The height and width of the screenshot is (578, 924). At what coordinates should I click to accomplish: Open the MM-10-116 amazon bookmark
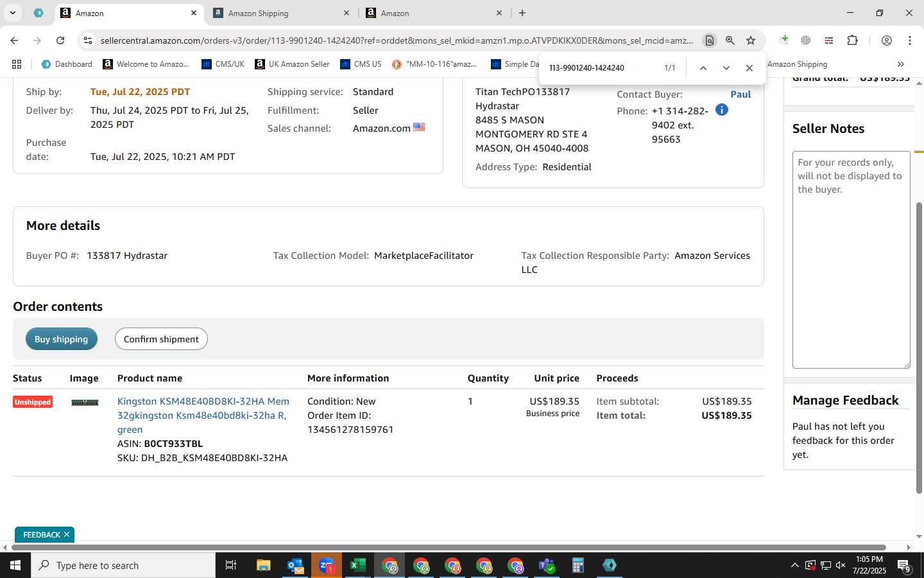point(435,64)
